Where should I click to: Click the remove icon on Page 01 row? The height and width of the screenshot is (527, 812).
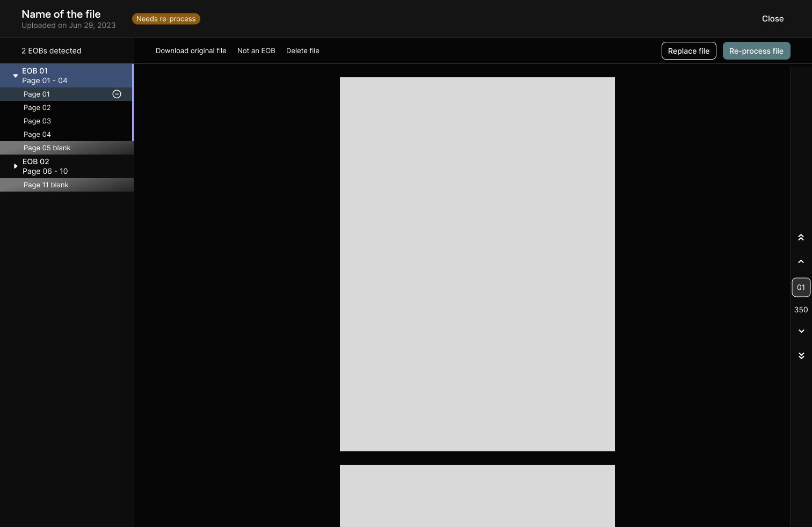[117, 94]
